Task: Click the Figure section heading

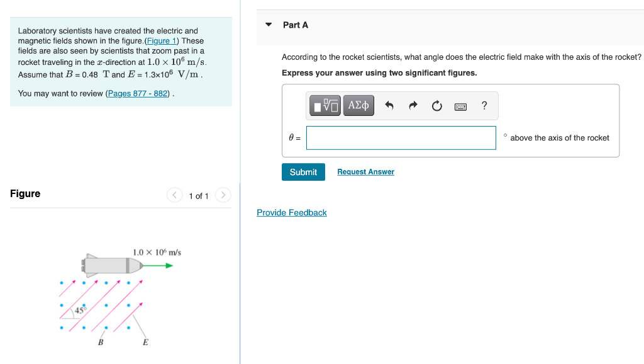Action: [x=25, y=193]
